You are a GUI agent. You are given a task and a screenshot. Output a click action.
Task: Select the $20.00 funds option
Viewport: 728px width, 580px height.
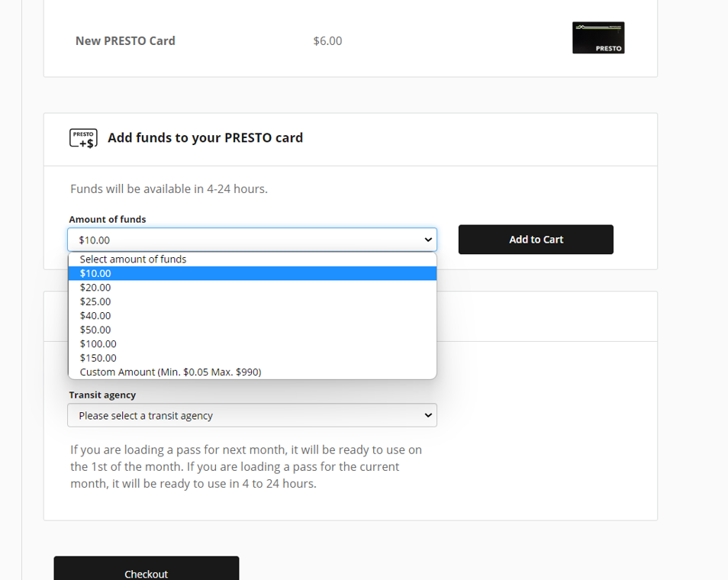252,288
